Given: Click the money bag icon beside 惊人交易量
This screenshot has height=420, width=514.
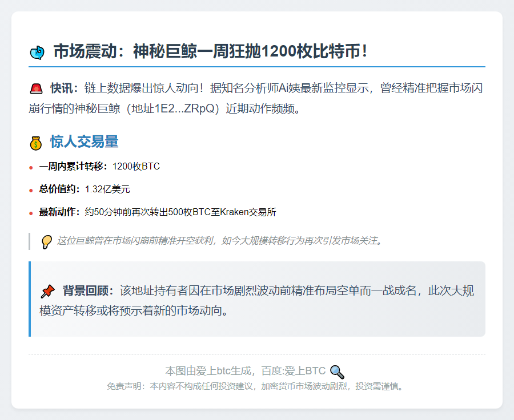Looking at the screenshot, I should click(36, 143).
